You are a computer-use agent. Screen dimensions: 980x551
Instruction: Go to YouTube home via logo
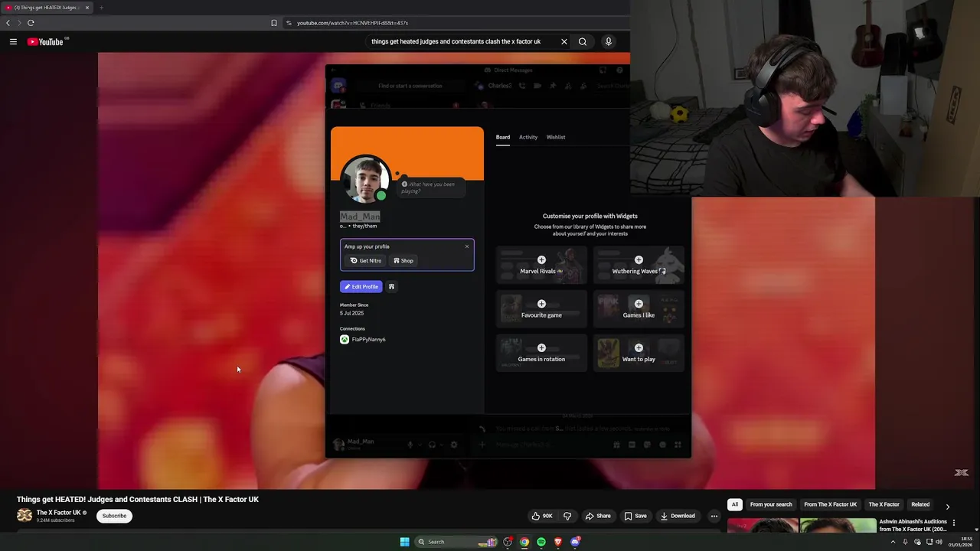45,42
